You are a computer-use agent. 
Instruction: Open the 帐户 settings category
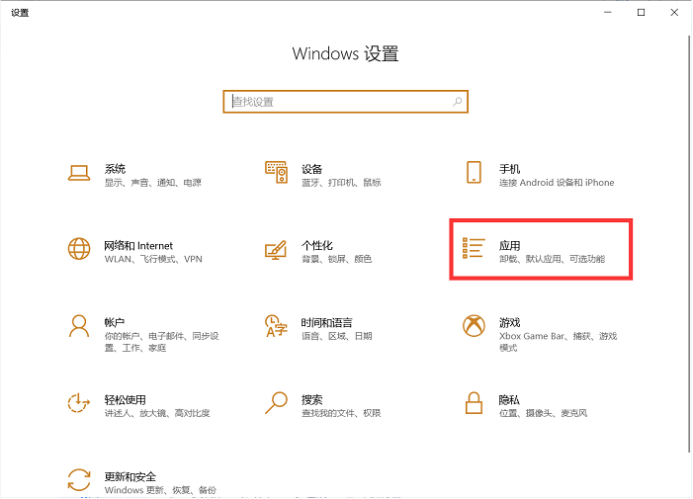(144, 334)
